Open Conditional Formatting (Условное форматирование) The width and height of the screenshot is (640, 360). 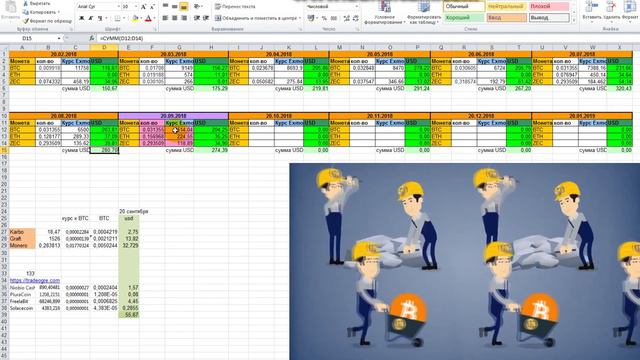tap(384, 13)
